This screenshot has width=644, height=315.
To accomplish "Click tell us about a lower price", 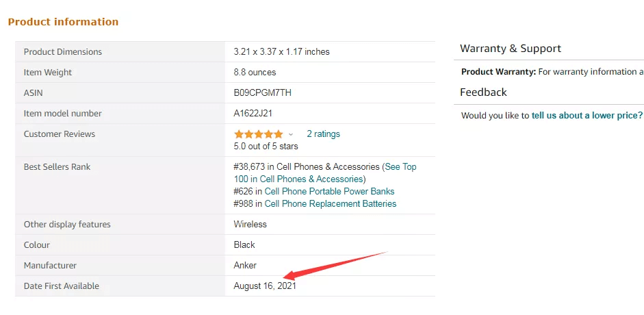I will [587, 116].
